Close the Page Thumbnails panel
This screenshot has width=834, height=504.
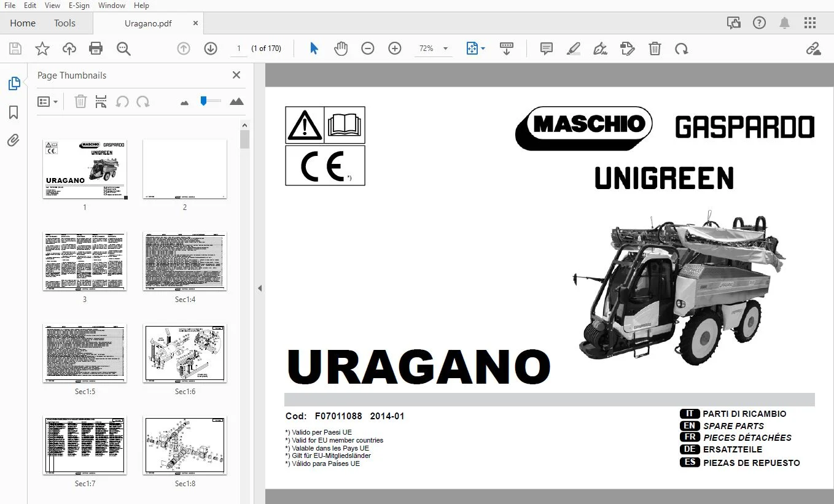point(236,75)
